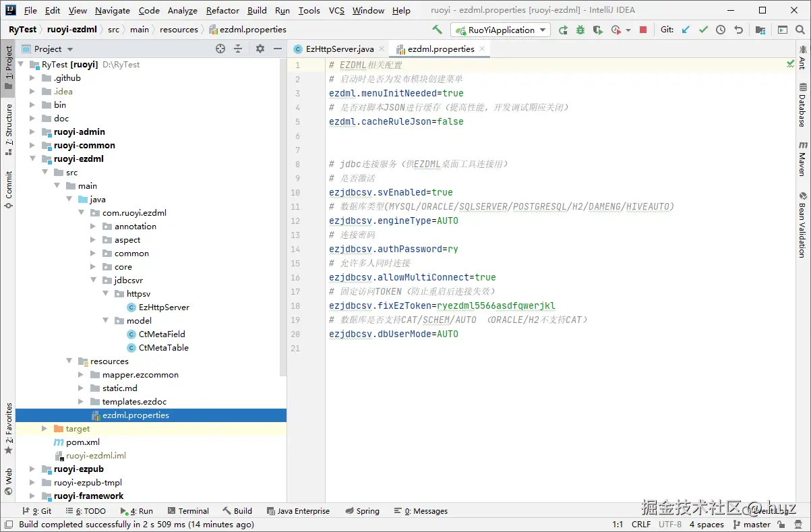Open the Spring tool window
This screenshot has height=532, width=811.
(363, 510)
